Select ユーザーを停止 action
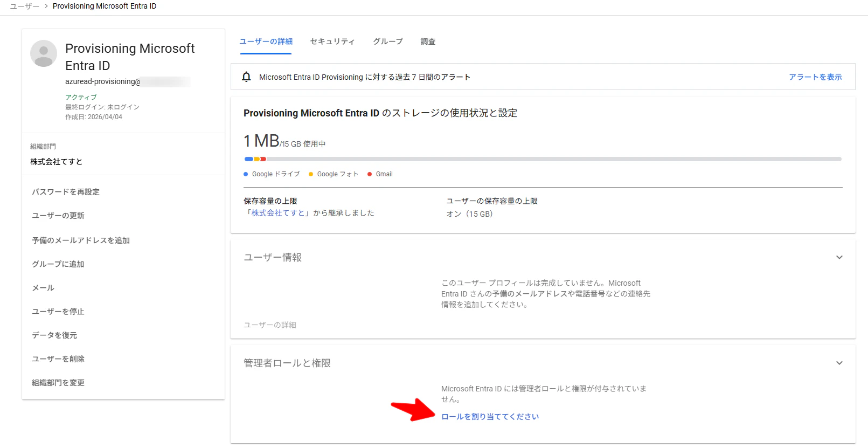Screen dimensions: 868x448 [58, 312]
